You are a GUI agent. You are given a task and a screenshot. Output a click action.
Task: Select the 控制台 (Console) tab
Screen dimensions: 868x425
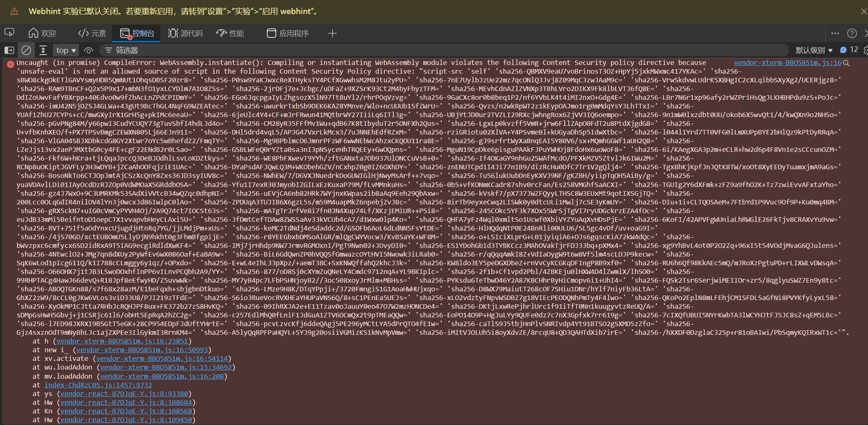[137, 33]
